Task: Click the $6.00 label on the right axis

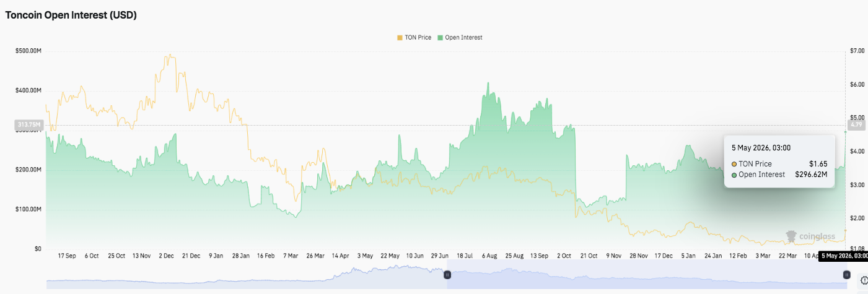Action: tap(858, 84)
